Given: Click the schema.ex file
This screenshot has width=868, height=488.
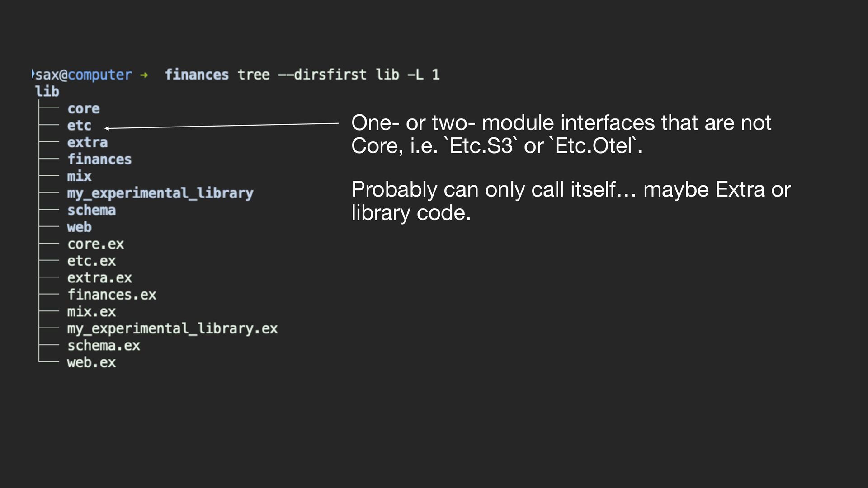Looking at the screenshot, I should [x=104, y=346].
